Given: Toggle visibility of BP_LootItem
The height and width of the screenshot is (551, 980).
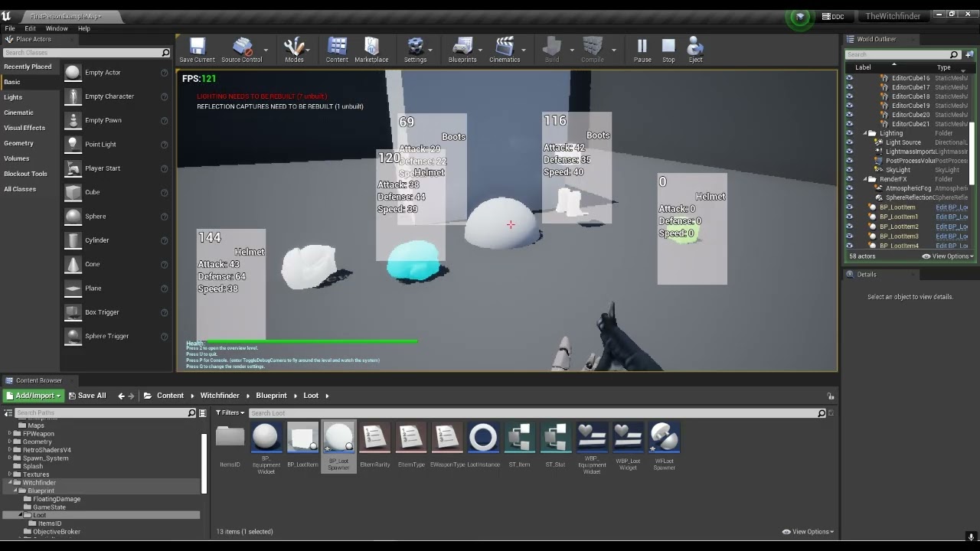Looking at the screenshot, I should click(x=849, y=207).
